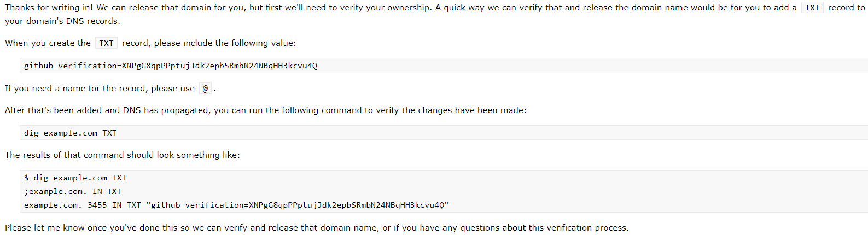Click the standalone github-verification value code block
The height and width of the screenshot is (235, 868).
coord(170,66)
